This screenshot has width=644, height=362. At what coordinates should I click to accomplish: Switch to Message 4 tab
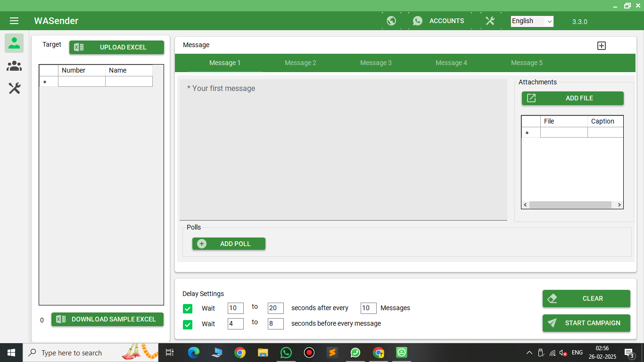coord(451,63)
